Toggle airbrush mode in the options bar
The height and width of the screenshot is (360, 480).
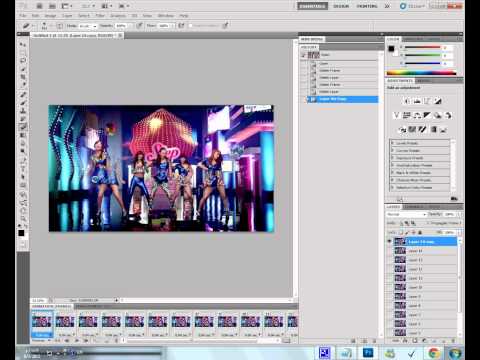click(x=181, y=25)
